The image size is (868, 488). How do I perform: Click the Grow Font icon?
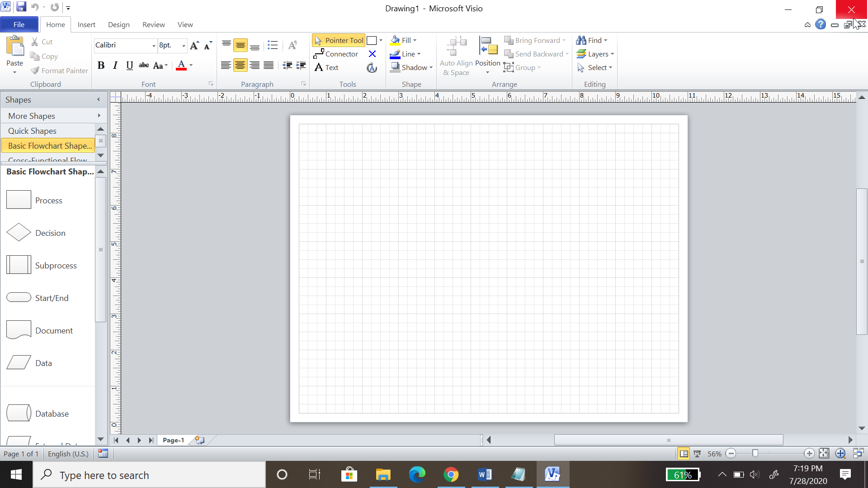[194, 45]
